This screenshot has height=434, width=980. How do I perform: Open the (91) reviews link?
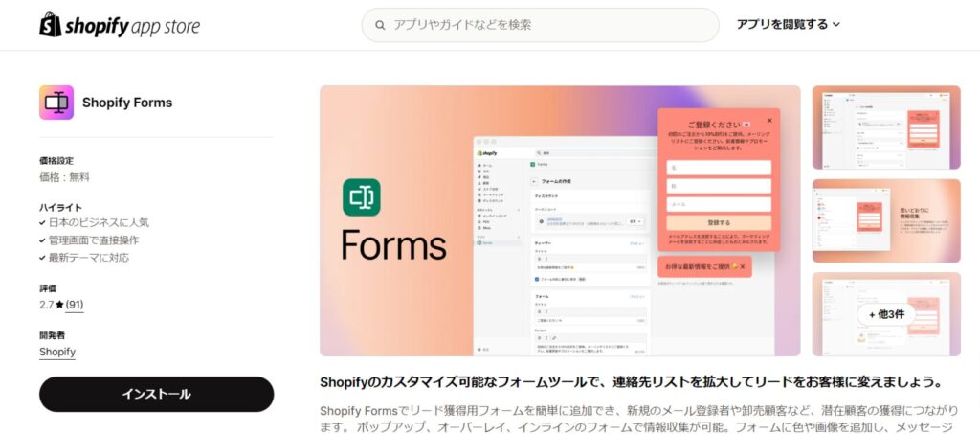click(75, 306)
